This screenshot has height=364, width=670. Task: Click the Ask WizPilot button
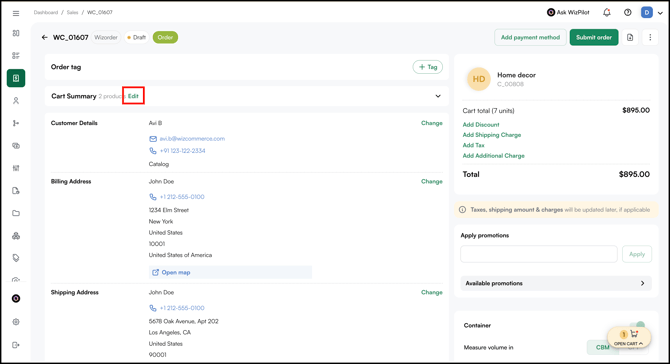coord(568,12)
